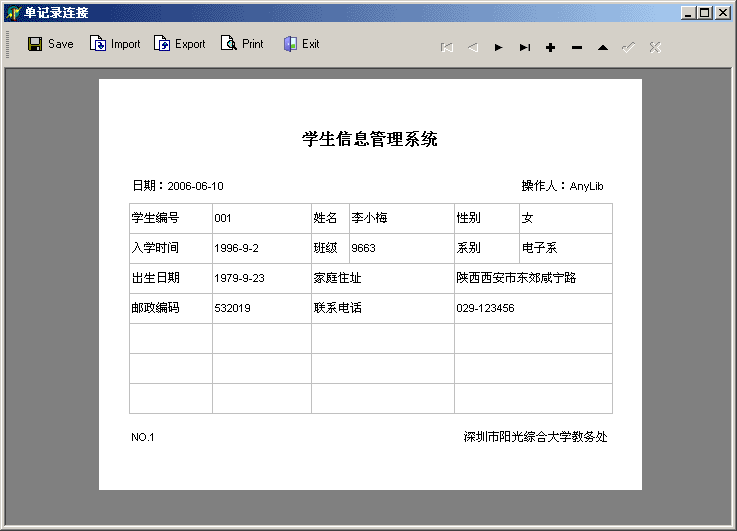
Task: Select the 出生日期 label cell
Action: click(x=171, y=278)
